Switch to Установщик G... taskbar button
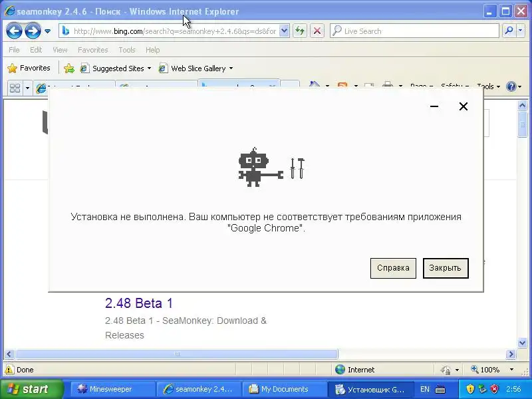 tap(370, 389)
